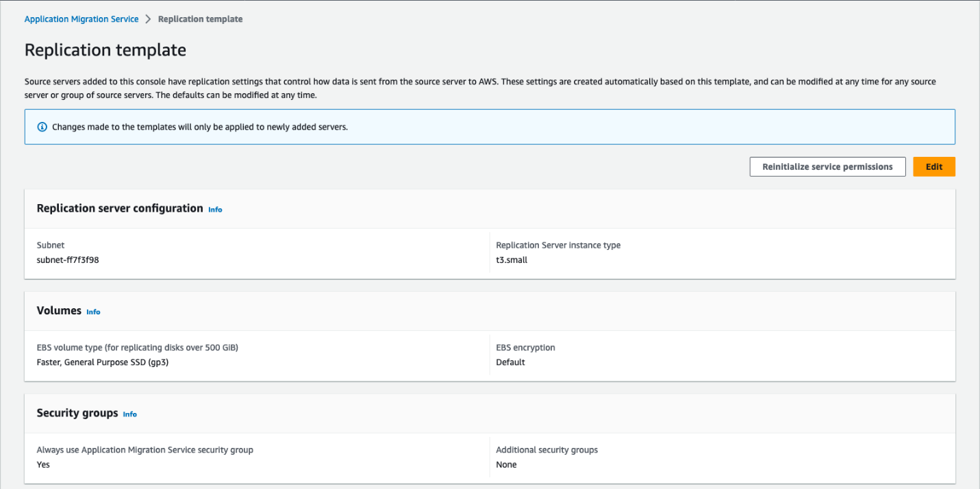Click the banner text about template changes
This screenshot has height=489, width=980.
(x=200, y=127)
